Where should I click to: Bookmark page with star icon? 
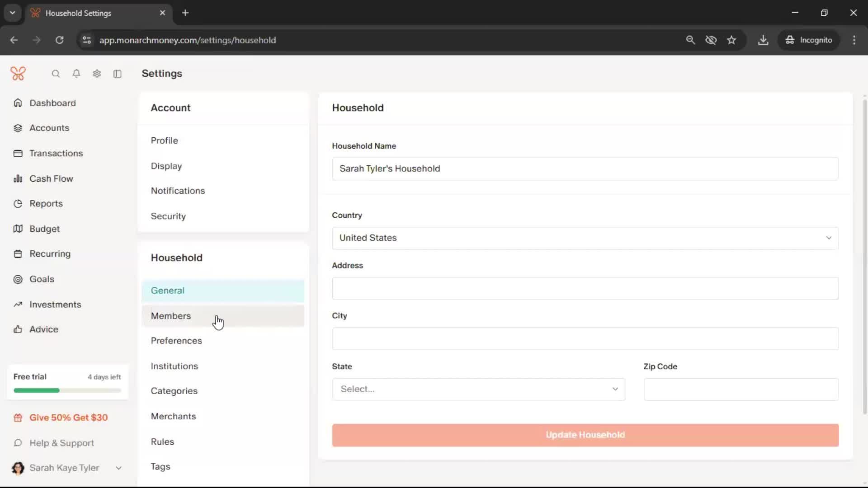pyautogui.click(x=731, y=40)
